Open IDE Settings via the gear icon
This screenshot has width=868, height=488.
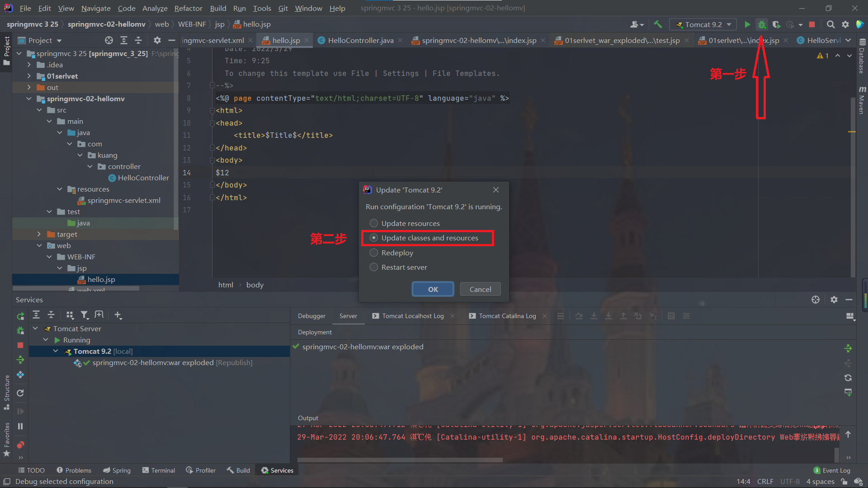(x=845, y=24)
